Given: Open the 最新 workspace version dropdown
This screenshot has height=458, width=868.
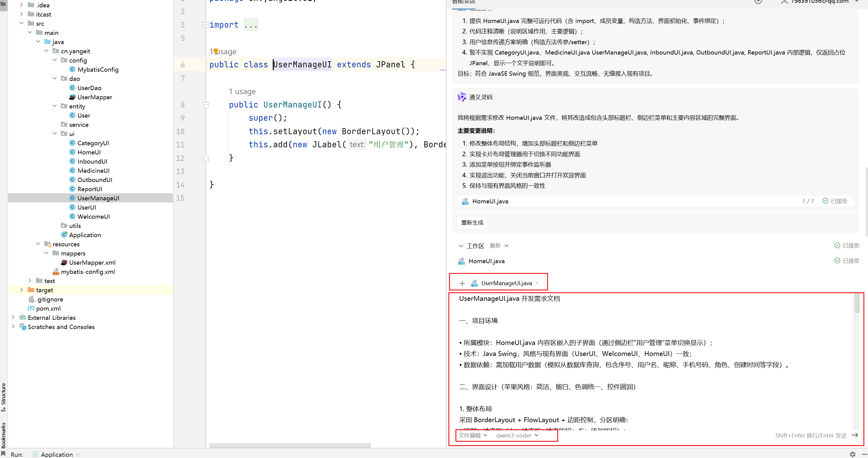Looking at the screenshot, I should [499, 245].
